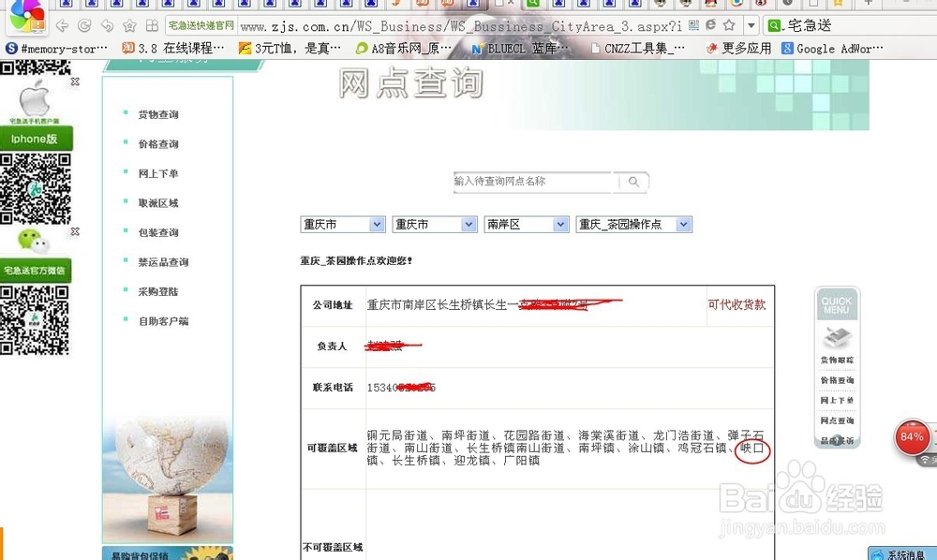This screenshot has height=560, width=937.
Task: Click the magnifier search icon beside the input
Action: coord(632,182)
